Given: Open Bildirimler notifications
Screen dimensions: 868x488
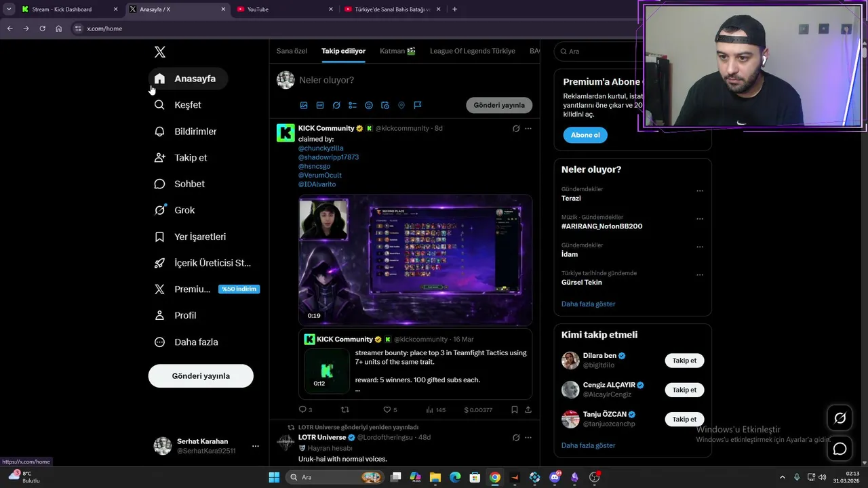Looking at the screenshot, I should click(x=186, y=131).
